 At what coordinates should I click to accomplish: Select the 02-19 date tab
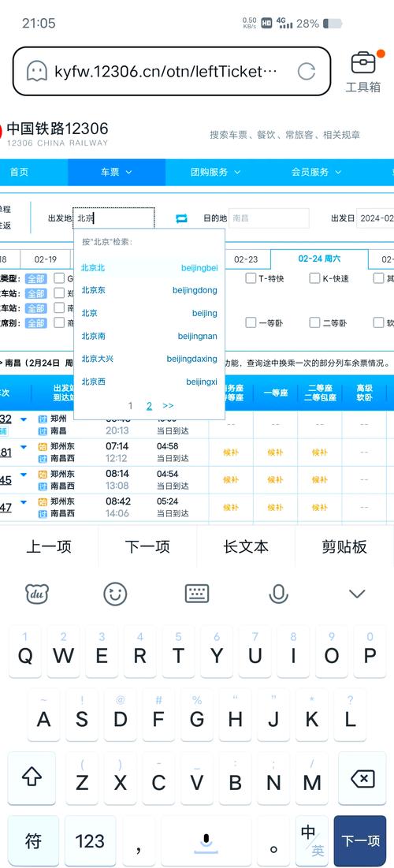[46, 259]
